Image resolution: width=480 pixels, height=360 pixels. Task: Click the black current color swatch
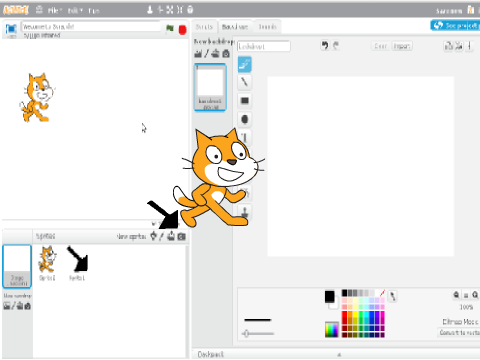(330, 296)
